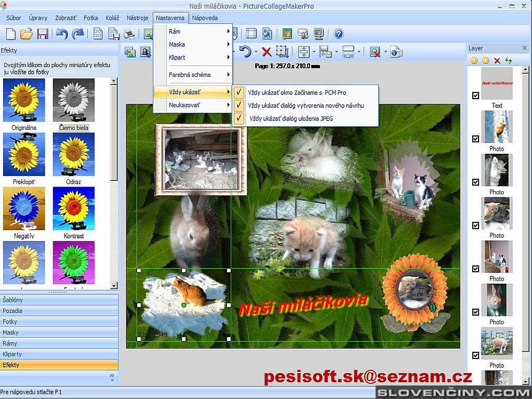This screenshot has height=399, width=532.
Task: Delete selected object with red X icon
Action: click(267, 52)
